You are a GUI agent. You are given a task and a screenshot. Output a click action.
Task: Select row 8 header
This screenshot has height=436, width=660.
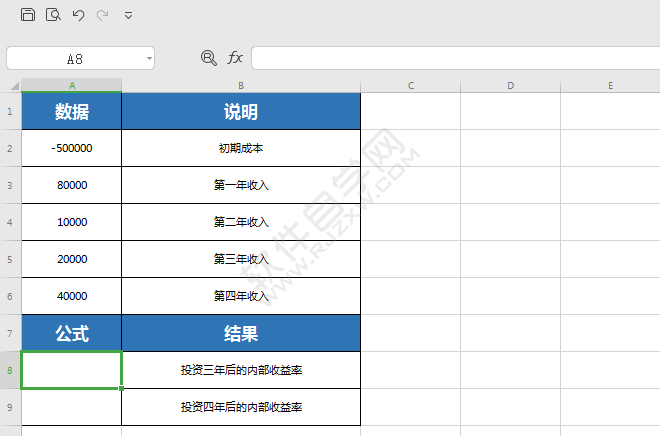[x=10, y=370]
